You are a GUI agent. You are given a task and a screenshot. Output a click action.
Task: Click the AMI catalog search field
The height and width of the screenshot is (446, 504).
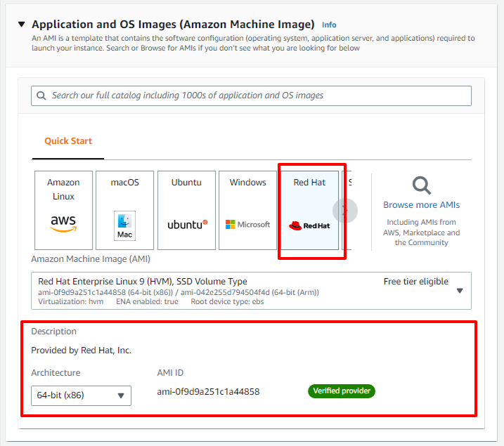click(251, 96)
